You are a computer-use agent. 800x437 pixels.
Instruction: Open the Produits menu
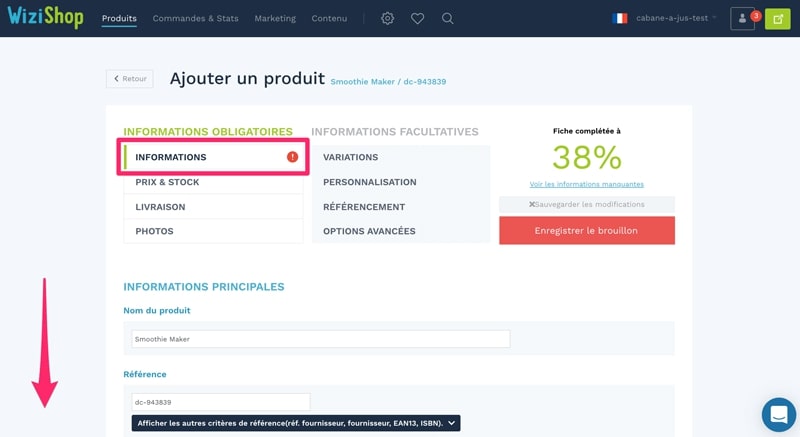(x=119, y=18)
